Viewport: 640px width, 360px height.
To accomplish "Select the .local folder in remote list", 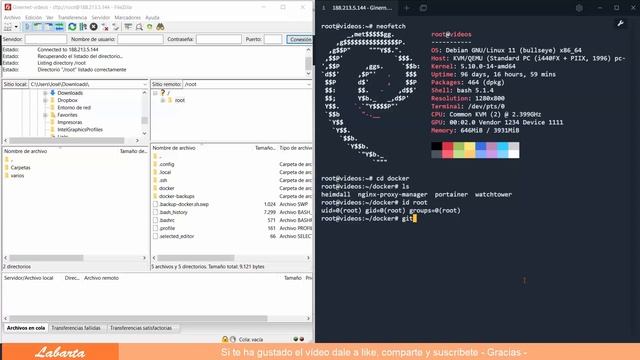I will (x=165, y=172).
